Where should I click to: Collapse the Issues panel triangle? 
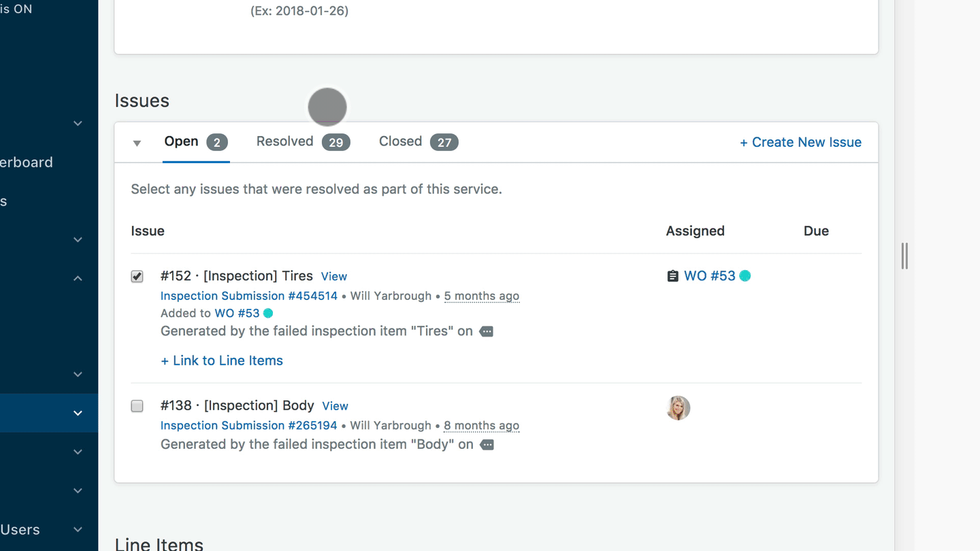click(x=137, y=143)
